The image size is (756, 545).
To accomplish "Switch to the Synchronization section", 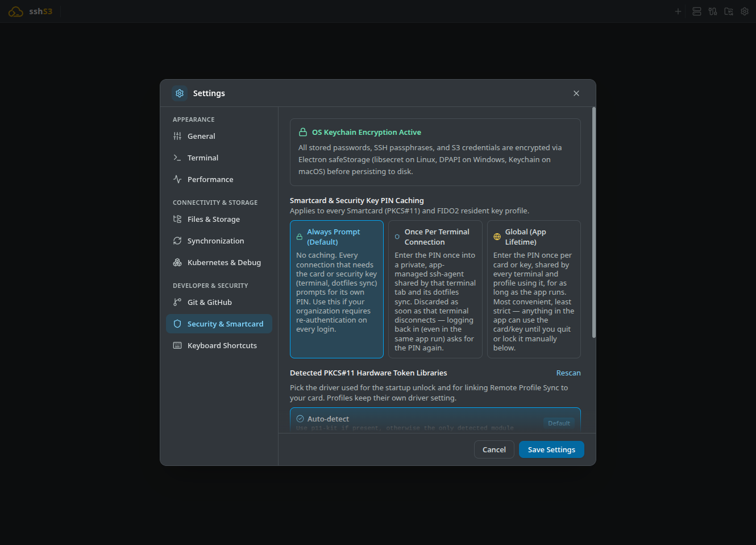I will tap(219, 241).
